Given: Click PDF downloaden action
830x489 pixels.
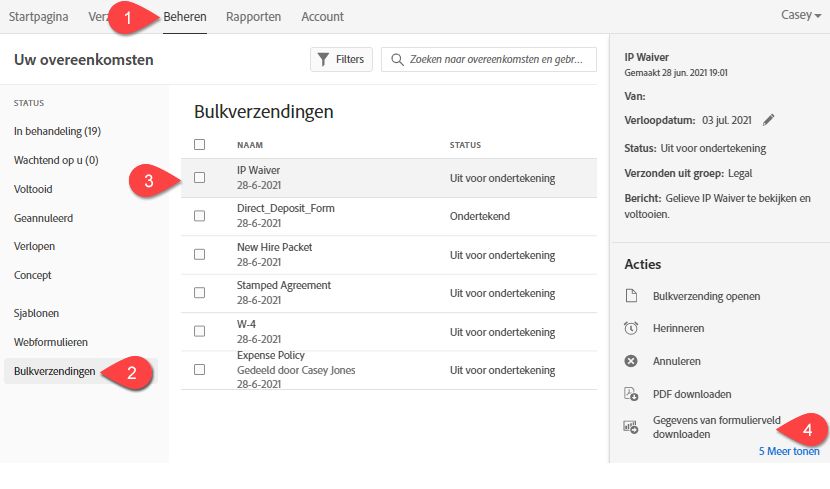Looking at the screenshot, I should tap(692, 394).
